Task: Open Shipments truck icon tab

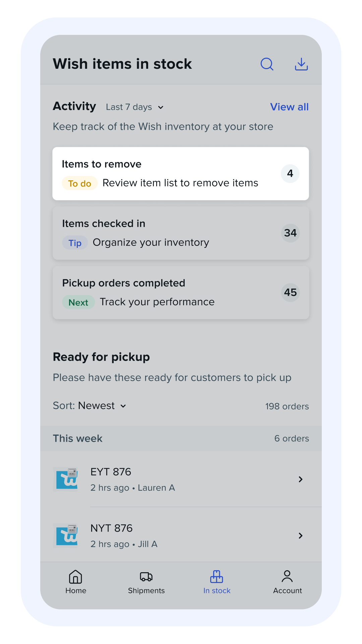Action: point(146,577)
